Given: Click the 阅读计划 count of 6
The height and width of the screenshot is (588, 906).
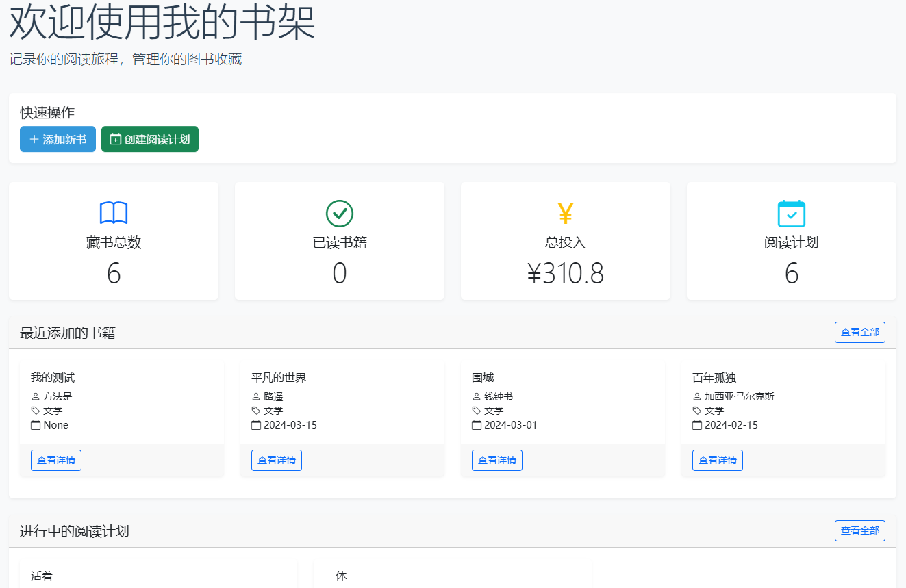Looking at the screenshot, I should click(x=792, y=273).
